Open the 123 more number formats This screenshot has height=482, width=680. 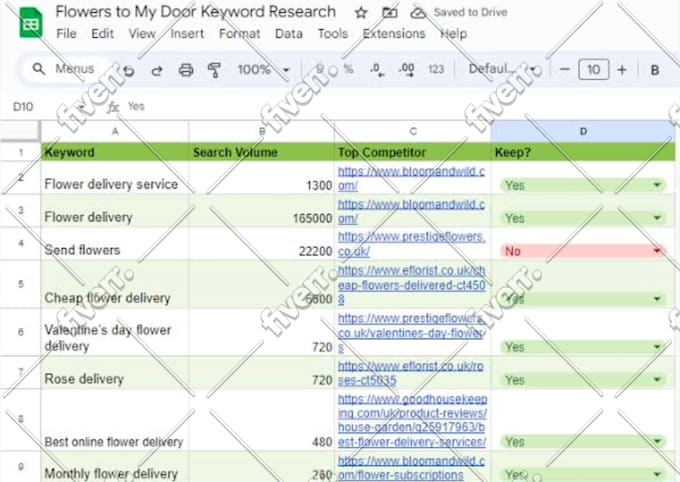point(436,69)
